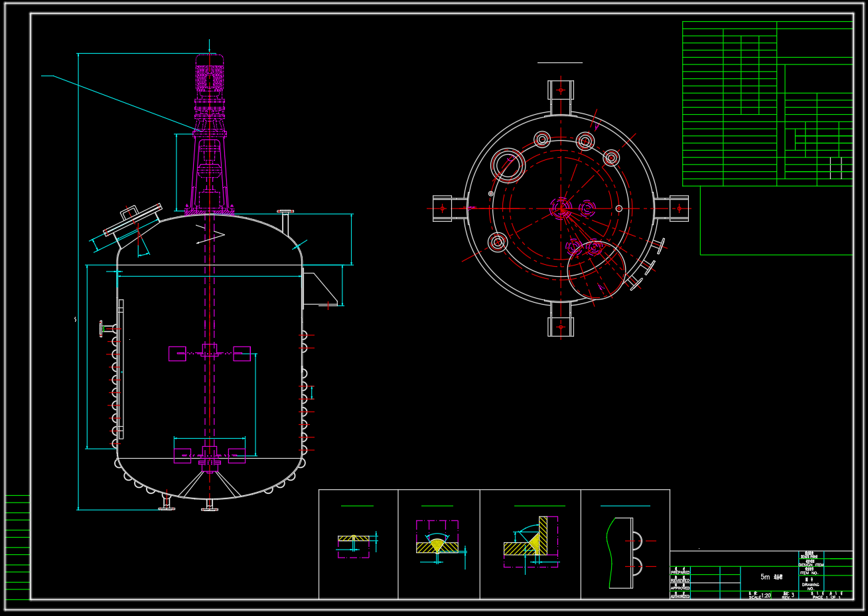Select the SCALE 1:20 cell

pyautogui.click(x=760, y=595)
